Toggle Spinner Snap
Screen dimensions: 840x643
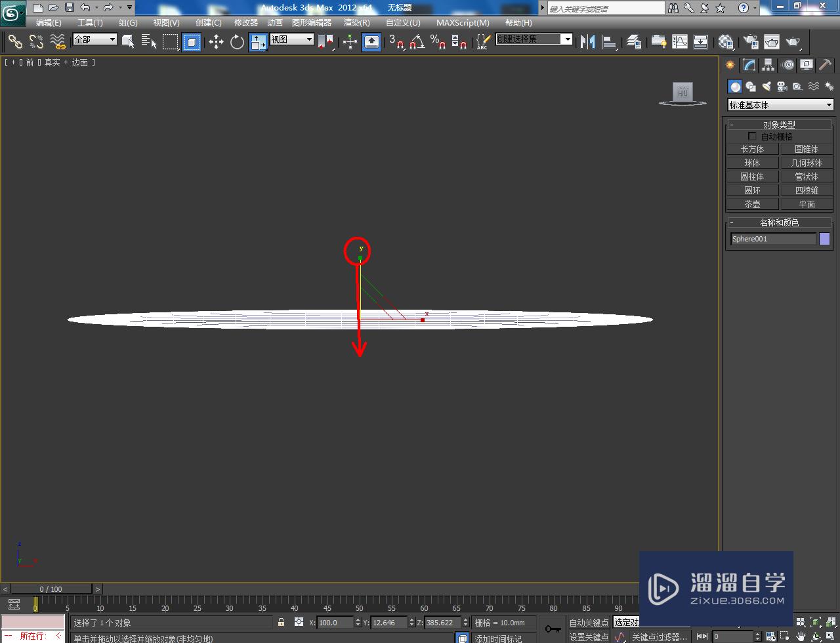(459, 42)
